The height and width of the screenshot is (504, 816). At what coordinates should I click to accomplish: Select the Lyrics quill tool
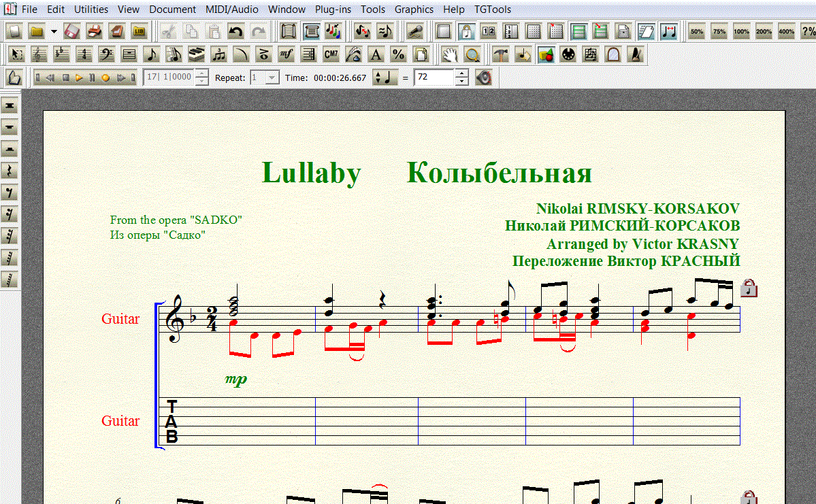pos(353,54)
